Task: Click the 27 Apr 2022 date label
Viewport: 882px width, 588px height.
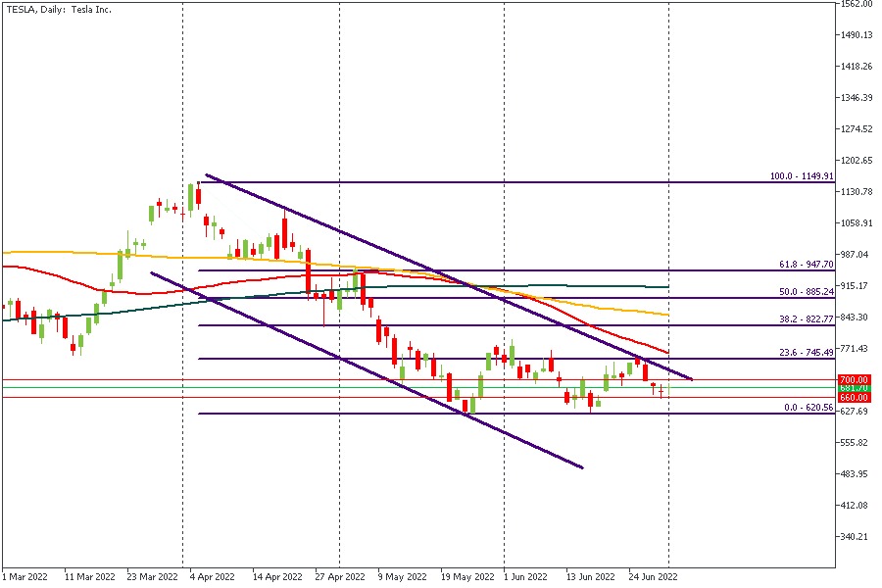Action: tap(339, 577)
